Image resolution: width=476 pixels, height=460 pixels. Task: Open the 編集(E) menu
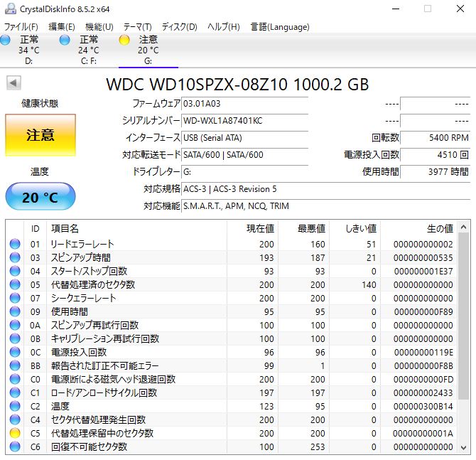pyautogui.click(x=62, y=27)
